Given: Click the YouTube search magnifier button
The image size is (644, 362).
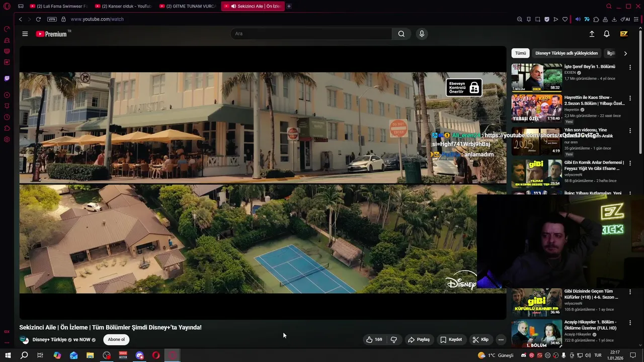Looking at the screenshot, I should tap(401, 34).
